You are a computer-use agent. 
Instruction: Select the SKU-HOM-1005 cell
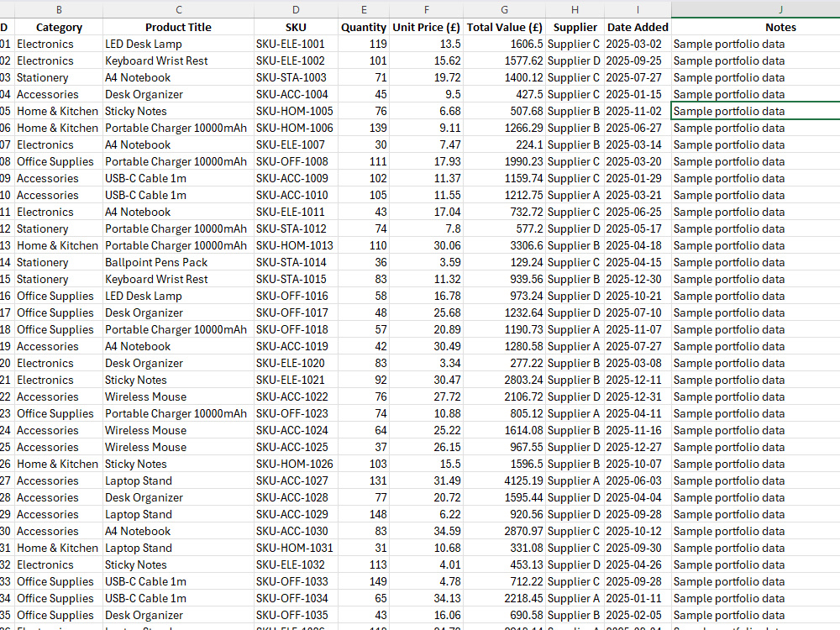(296, 111)
